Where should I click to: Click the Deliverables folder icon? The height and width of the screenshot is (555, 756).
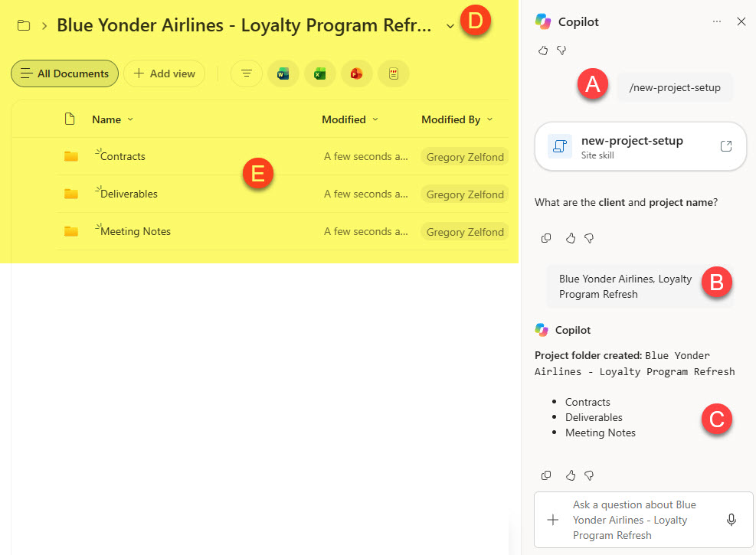coord(71,194)
